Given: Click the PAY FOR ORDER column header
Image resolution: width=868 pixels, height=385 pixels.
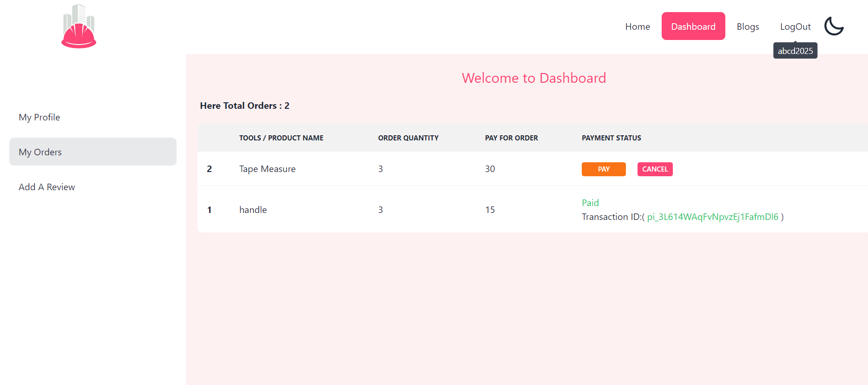Looking at the screenshot, I should click(x=511, y=138).
